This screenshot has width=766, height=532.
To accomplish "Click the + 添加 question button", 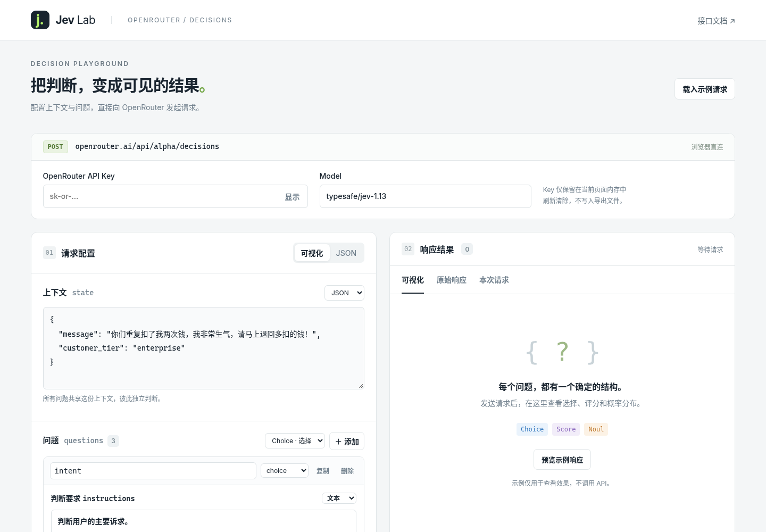I will (x=347, y=441).
